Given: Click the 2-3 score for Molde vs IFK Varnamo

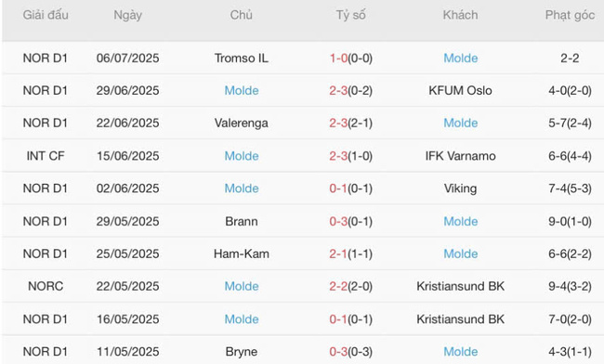Looking at the screenshot, I should click(x=338, y=156).
